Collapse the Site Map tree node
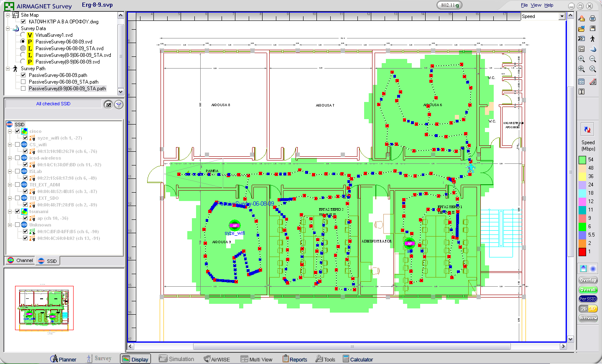This screenshot has width=602, height=364. point(8,15)
